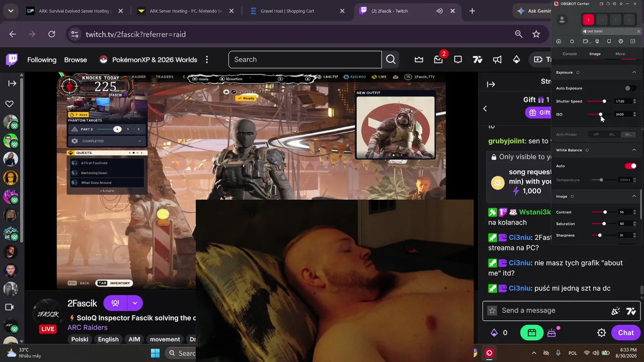
Task: Open the follow options dropdown arrow
Action: pyautogui.click(x=135, y=303)
